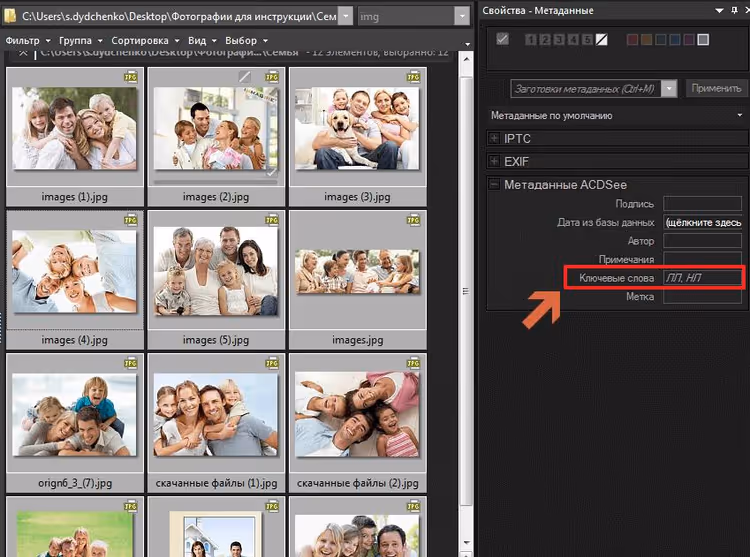
Task: Select thumbnail скачанные файлы (2).jpg
Action: 357,415
